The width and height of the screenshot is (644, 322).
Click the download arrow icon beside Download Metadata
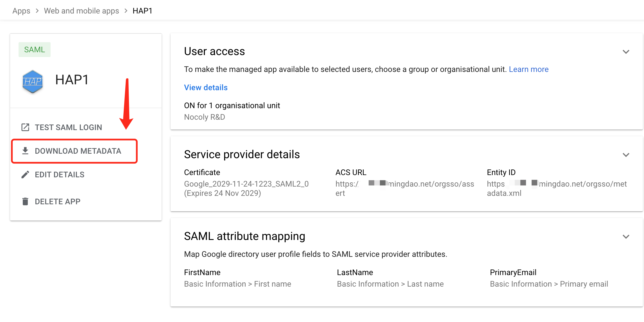click(25, 151)
